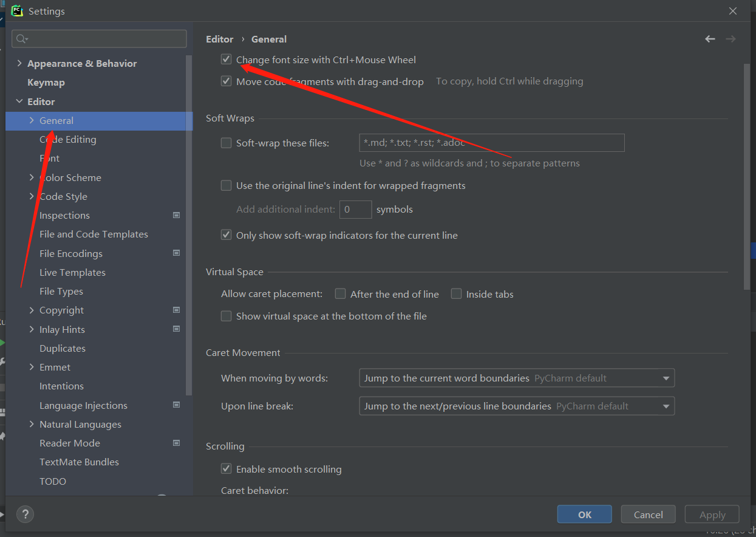Click the project-level icon beside Language Injections
This screenshot has height=537, width=756.
[176, 405]
